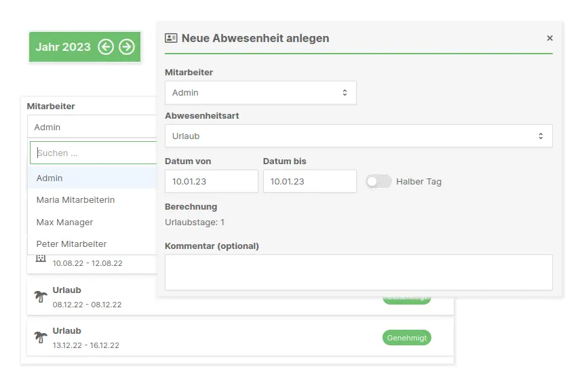Click the ID card icon in dialog header

pos(172,39)
